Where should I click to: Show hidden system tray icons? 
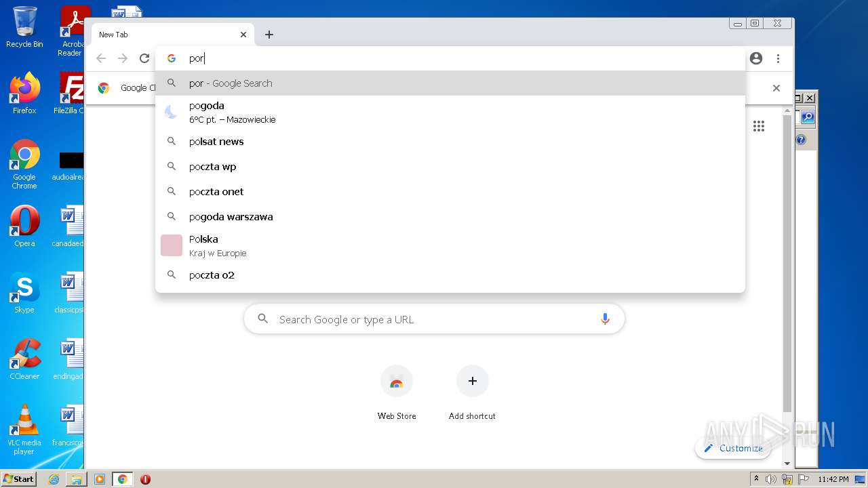click(757, 479)
